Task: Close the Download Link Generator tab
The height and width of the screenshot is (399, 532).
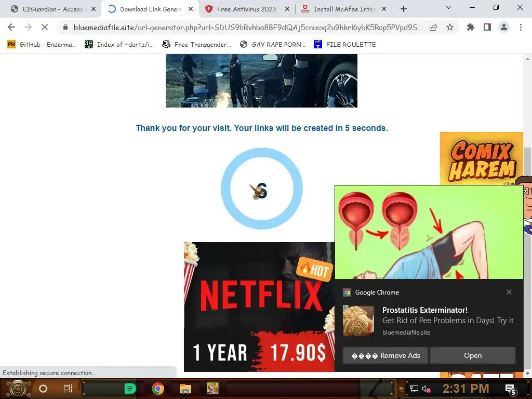Action: (x=191, y=9)
